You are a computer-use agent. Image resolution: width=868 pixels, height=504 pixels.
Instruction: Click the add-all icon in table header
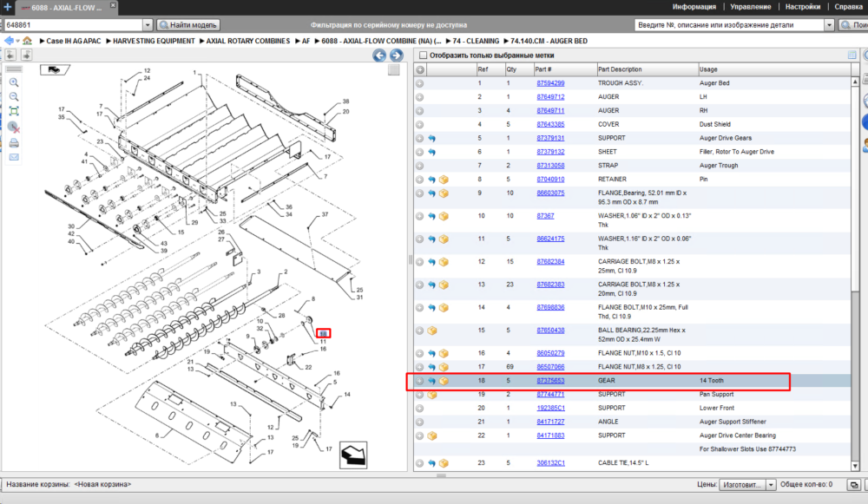pyautogui.click(x=420, y=69)
